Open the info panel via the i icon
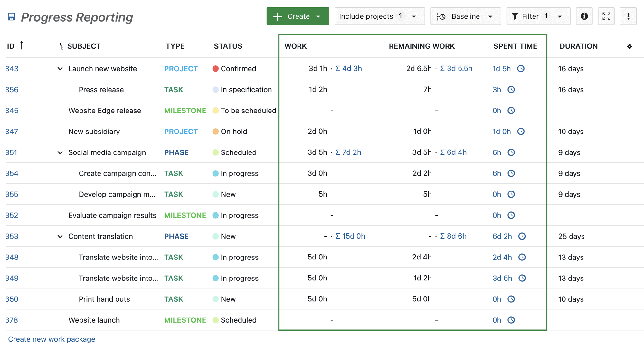The width and height of the screenshot is (644, 352). (x=584, y=16)
